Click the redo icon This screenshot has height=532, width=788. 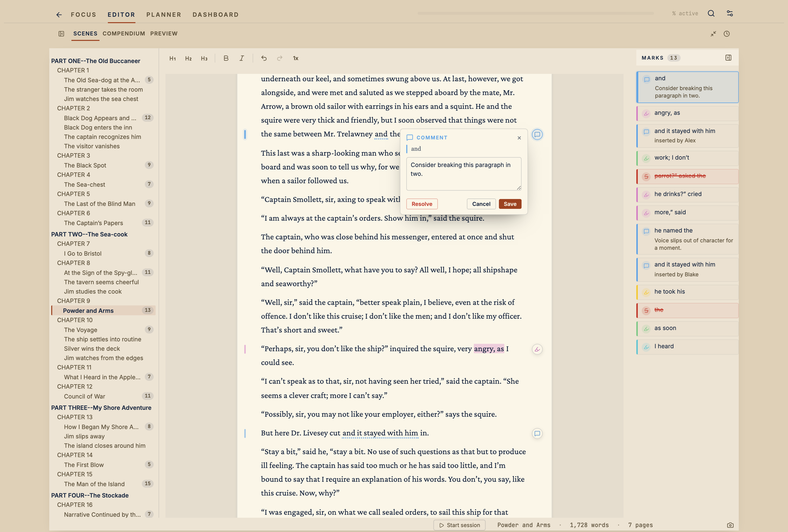pyautogui.click(x=279, y=58)
